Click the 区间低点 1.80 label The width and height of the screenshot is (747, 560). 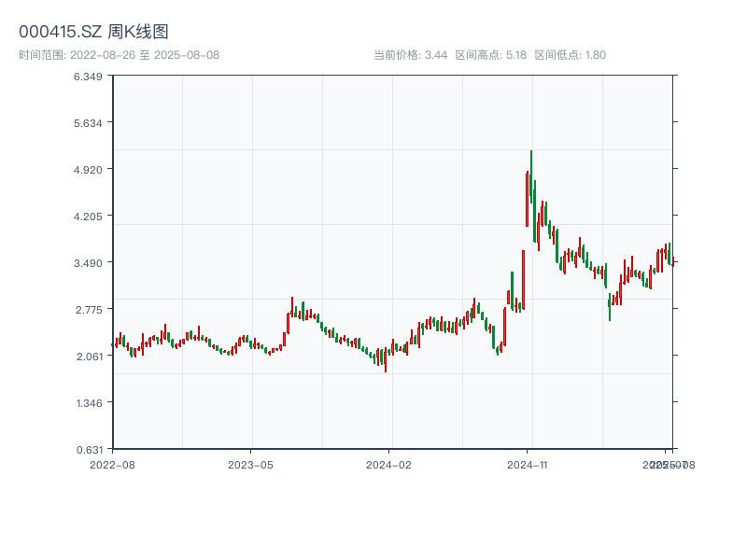coord(570,55)
